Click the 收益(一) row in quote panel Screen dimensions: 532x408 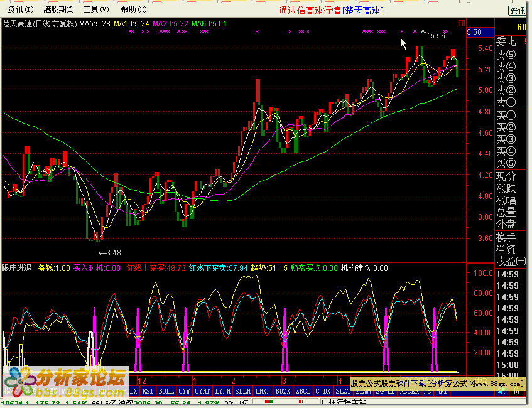[x=511, y=261]
